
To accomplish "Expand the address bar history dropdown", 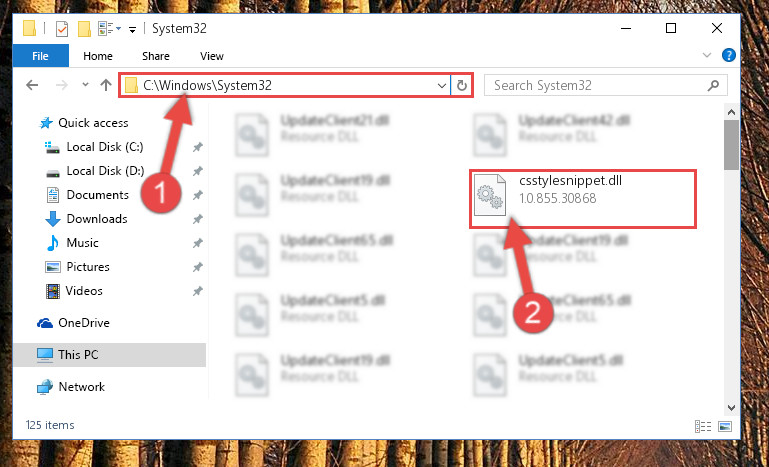I will [441, 86].
